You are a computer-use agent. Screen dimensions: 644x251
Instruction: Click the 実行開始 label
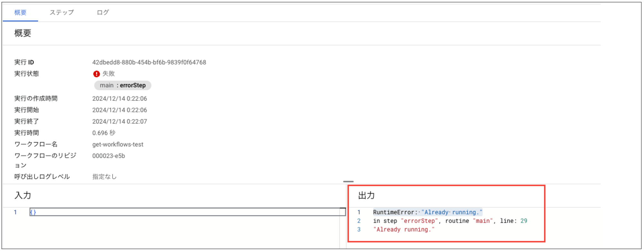(26, 110)
